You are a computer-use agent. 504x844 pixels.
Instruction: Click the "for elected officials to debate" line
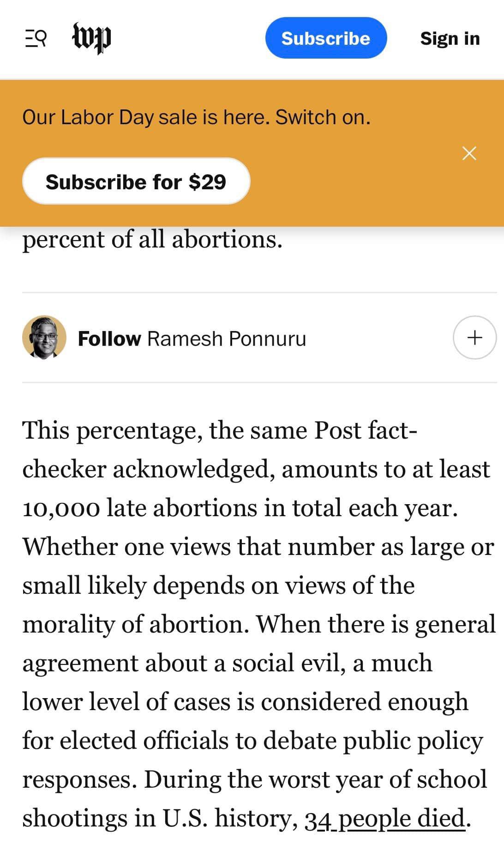(252, 741)
